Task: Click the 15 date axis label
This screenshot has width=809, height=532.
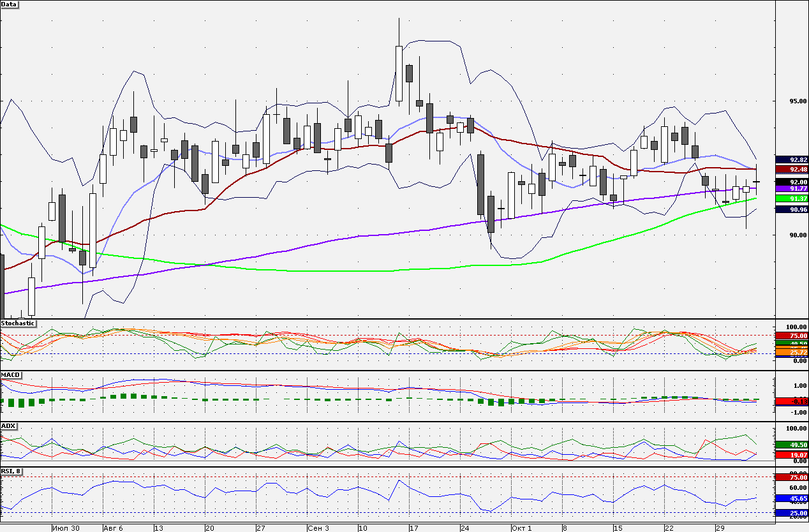Action: [618, 528]
